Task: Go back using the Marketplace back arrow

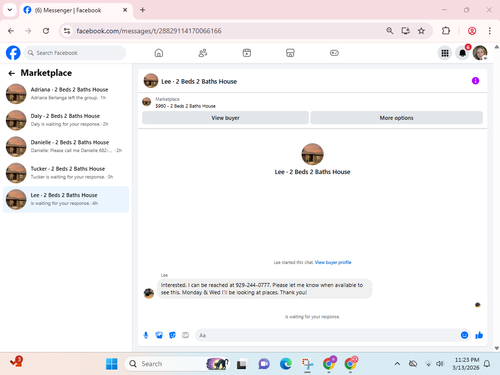Action: coord(12,73)
